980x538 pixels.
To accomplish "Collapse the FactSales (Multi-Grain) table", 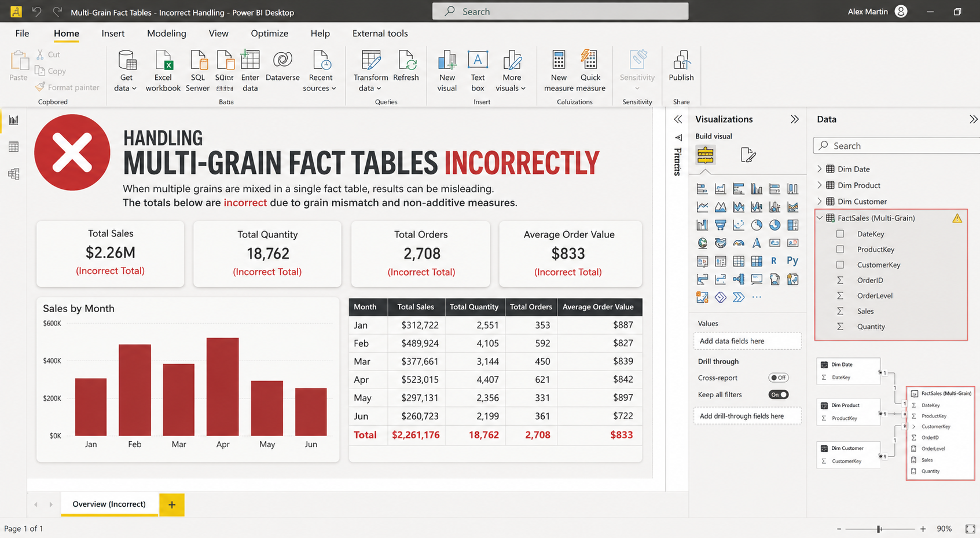I will pyautogui.click(x=819, y=218).
